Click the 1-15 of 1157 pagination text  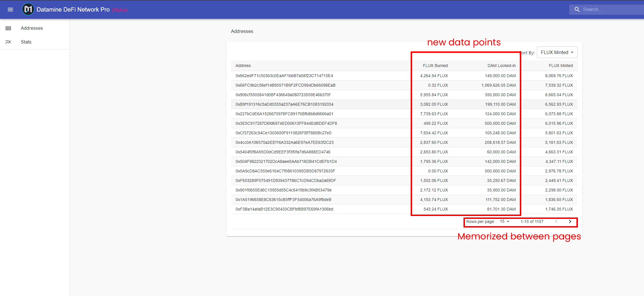[x=532, y=221]
